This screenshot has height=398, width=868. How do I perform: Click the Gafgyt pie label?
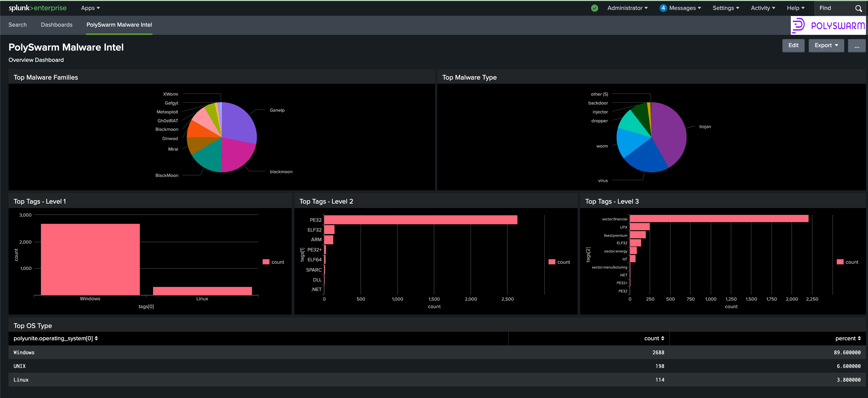click(x=171, y=103)
